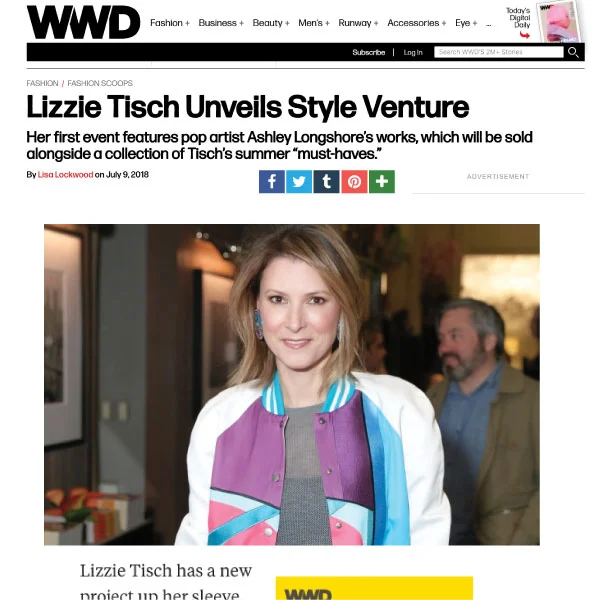Click the search magnifier icon
Screen dimensions: 600x600
pyautogui.click(x=573, y=52)
